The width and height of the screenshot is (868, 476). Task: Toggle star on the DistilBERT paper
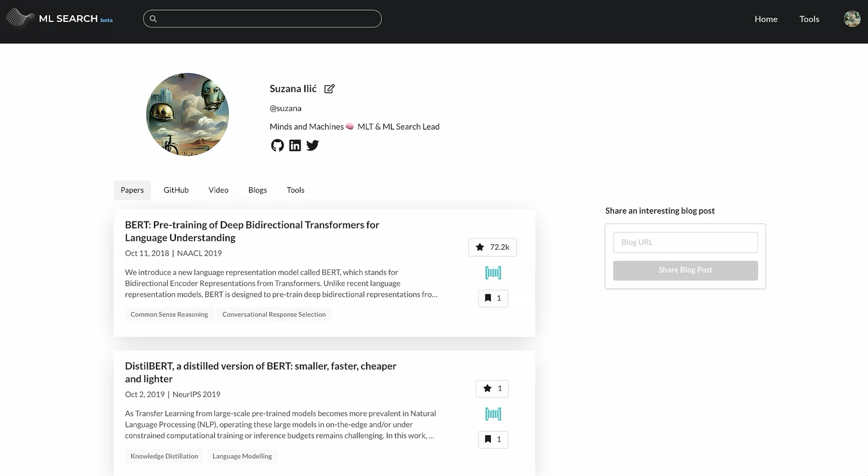coord(492,389)
